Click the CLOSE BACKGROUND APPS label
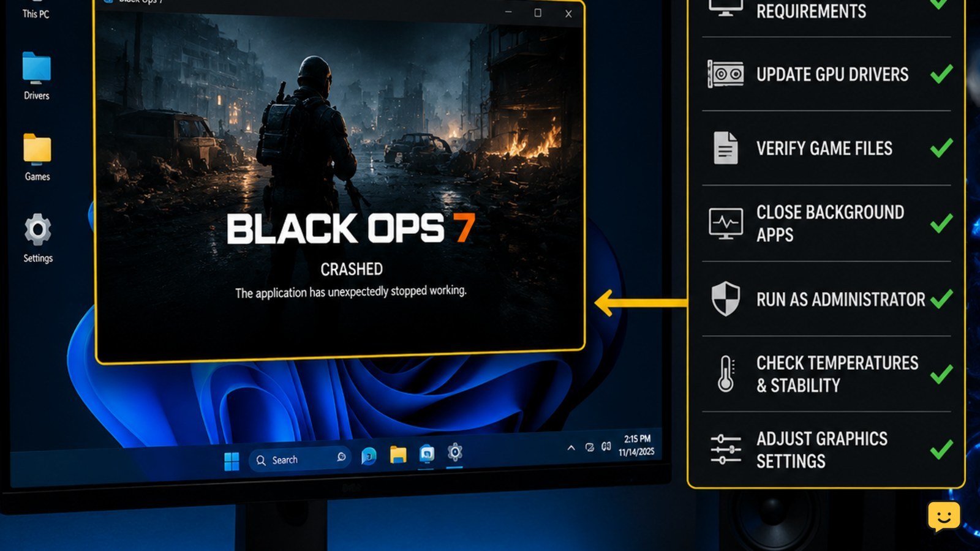Image resolution: width=980 pixels, height=551 pixels. tap(830, 223)
